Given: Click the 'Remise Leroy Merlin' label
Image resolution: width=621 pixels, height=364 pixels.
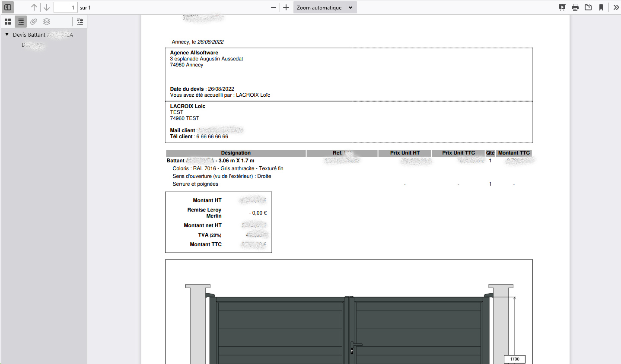Looking at the screenshot, I should [x=204, y=213].
